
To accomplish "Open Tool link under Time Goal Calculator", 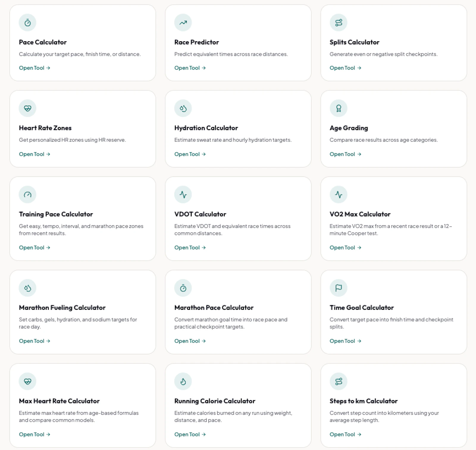I will pyautogui.click(x=345, y=341).
